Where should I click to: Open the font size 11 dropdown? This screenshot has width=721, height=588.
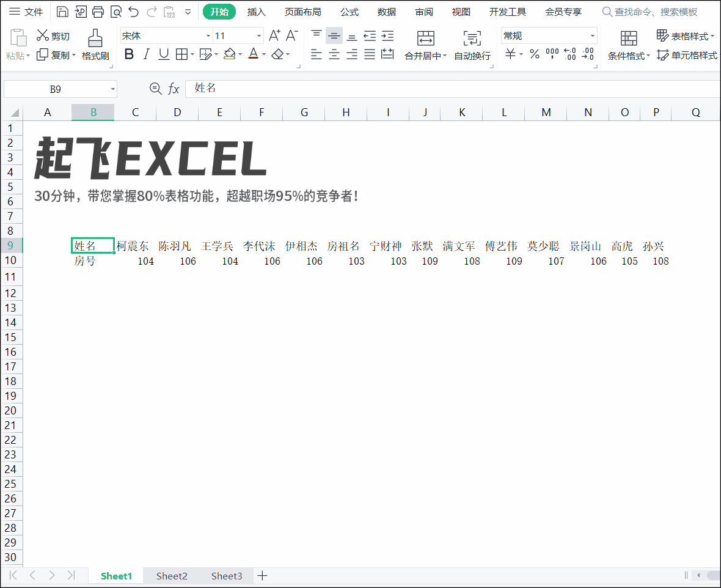pos(259,35)
